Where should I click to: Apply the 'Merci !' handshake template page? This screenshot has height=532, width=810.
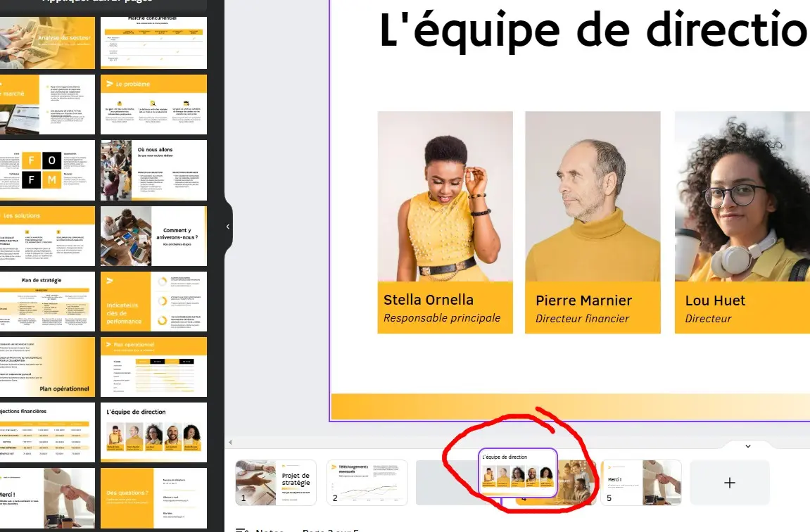coord(48,498)
